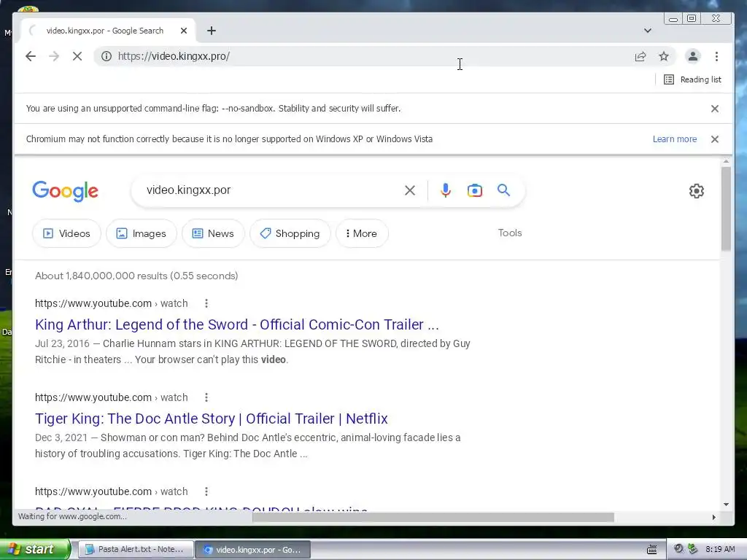Click the scroll right arrow
Screen dimensions: 747x560
click(x=713, y=517)
